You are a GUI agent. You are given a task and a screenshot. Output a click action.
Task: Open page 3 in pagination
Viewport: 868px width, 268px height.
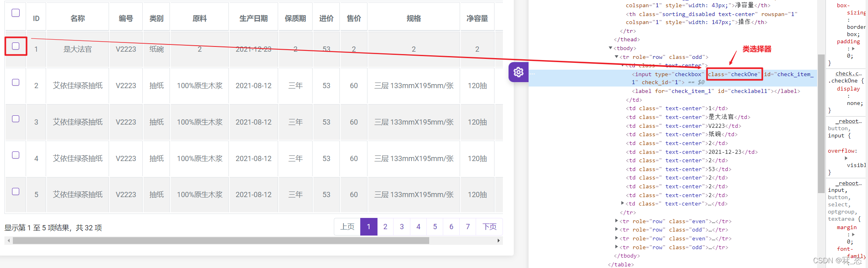tap(402, 227)
